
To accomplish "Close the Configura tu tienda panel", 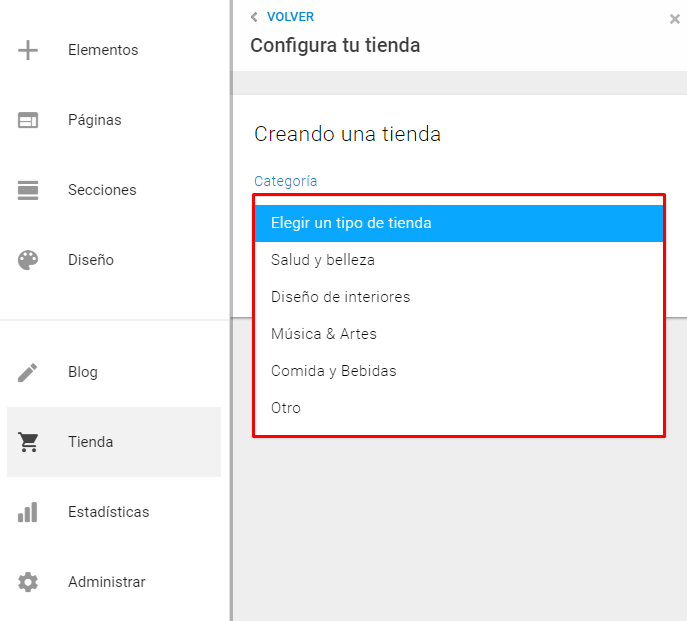I will click(674, 19).
